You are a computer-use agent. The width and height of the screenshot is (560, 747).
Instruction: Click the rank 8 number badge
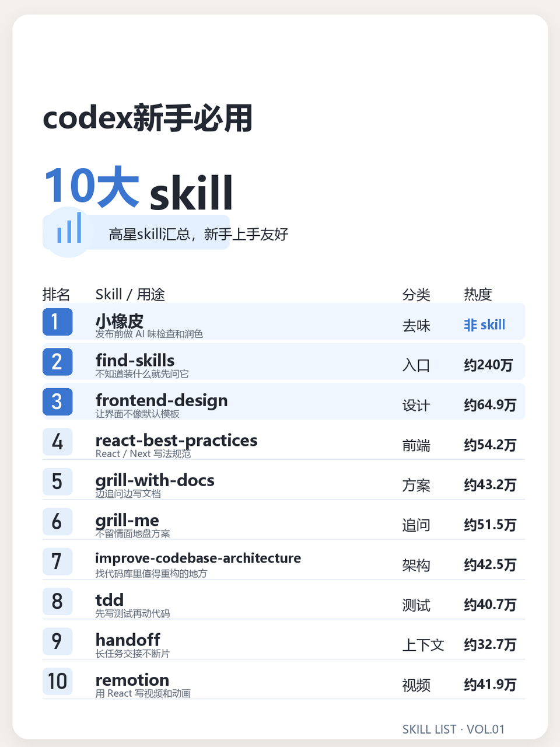(x=57, y=601)
